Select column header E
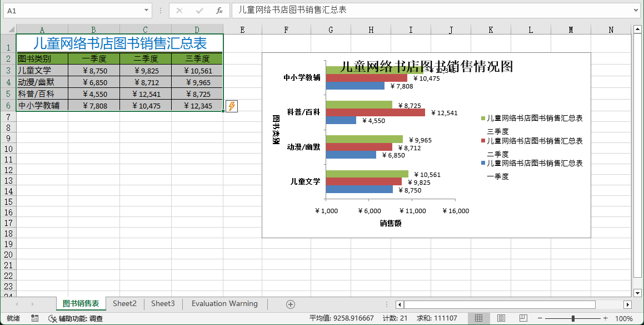644x325 pixels. pos(242,30)
